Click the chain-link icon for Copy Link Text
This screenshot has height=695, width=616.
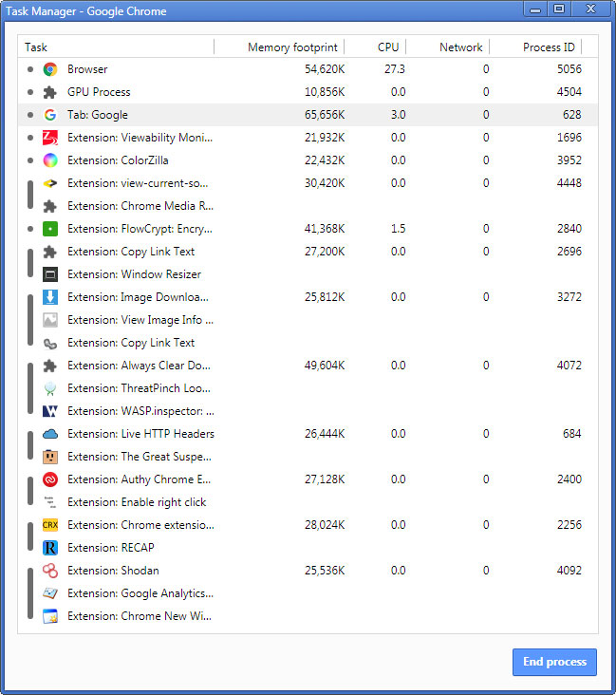[50, 343]
